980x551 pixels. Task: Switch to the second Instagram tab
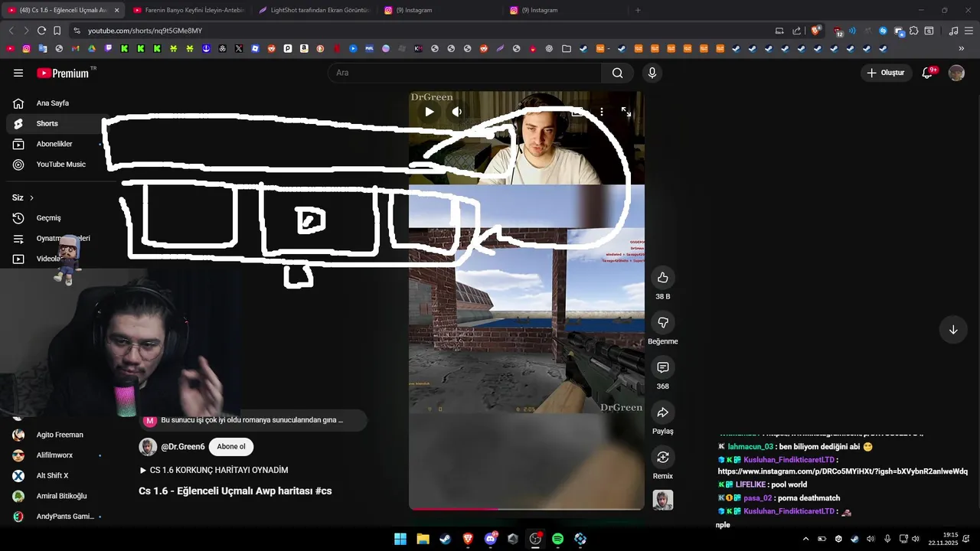pyautogui.click(x=565, y=10)
